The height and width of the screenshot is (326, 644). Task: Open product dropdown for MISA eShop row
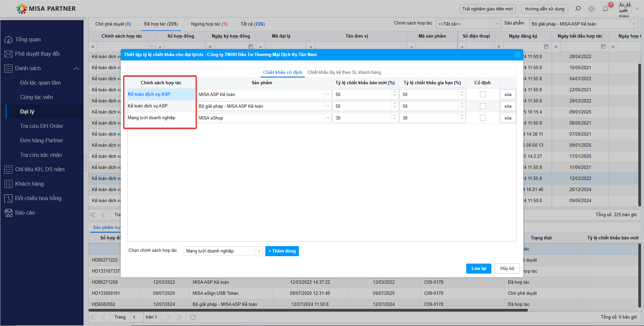pyautogui.click(x=328, y=118)
